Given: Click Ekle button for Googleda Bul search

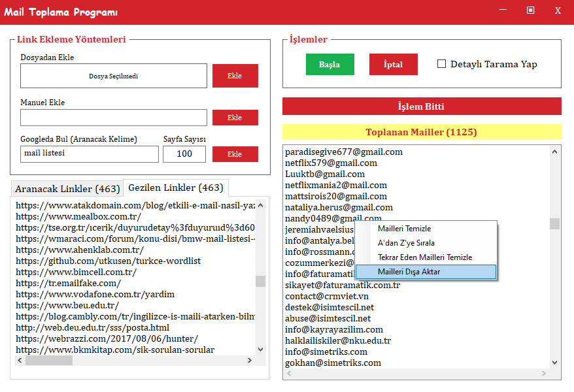Looking at the screenshot, I should coord(235,154).
